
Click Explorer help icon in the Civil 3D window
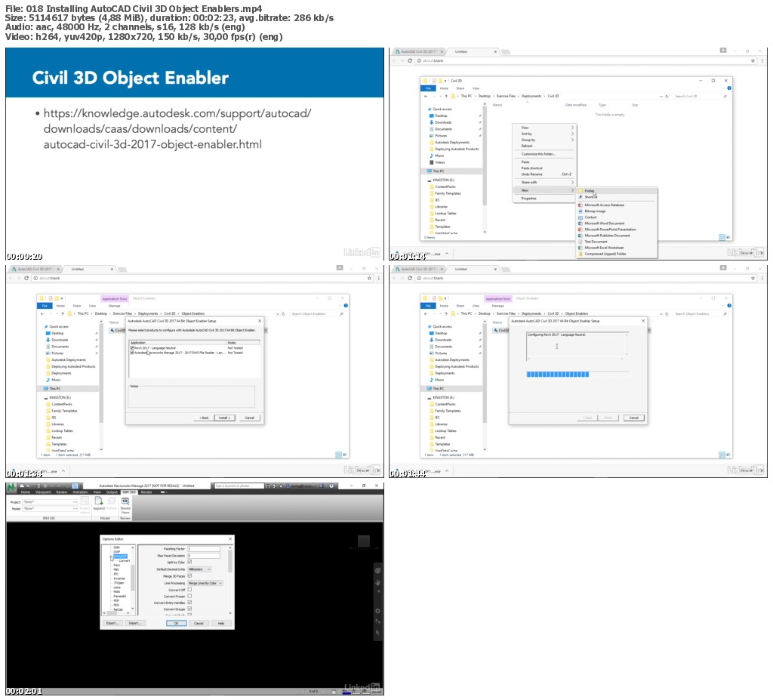(x=729, y=88)
